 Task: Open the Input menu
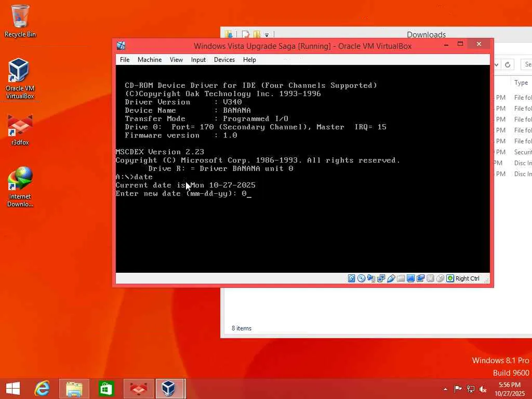pyautogui.click(x=198, y=60)
